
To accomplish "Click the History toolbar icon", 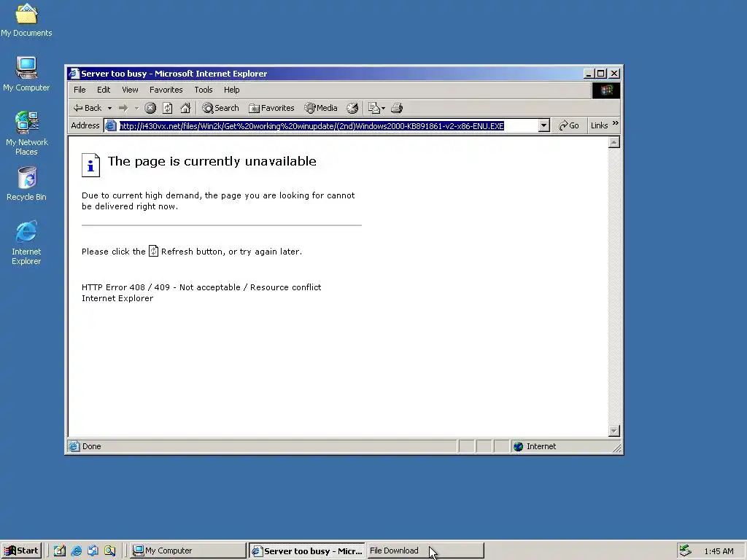I will point(352,108).
